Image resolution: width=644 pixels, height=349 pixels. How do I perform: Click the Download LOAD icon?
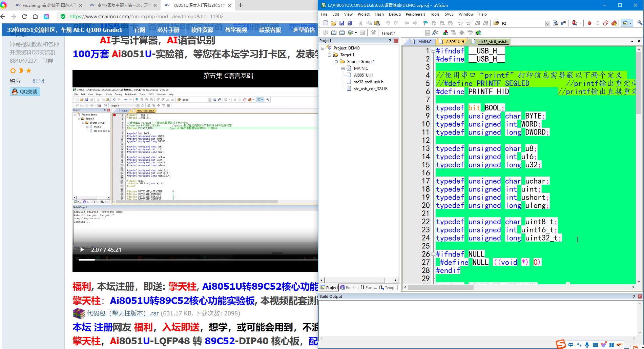[373, 33]
